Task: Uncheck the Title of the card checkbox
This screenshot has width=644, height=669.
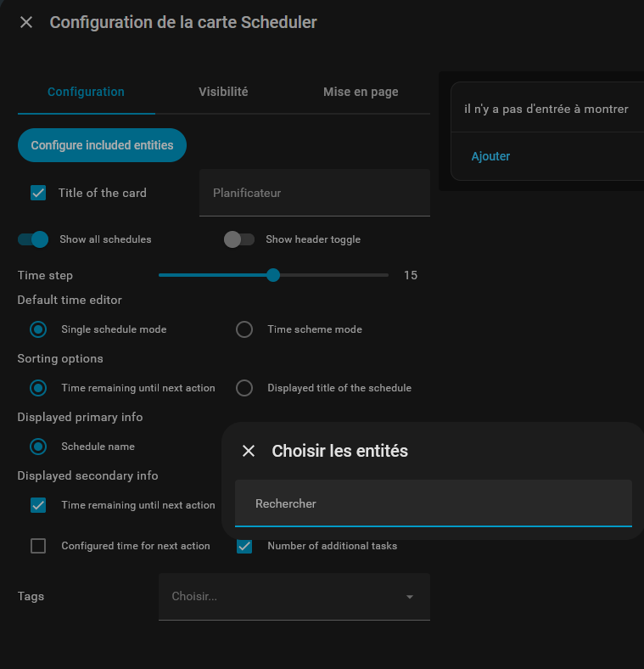Action: coord(38,193)
